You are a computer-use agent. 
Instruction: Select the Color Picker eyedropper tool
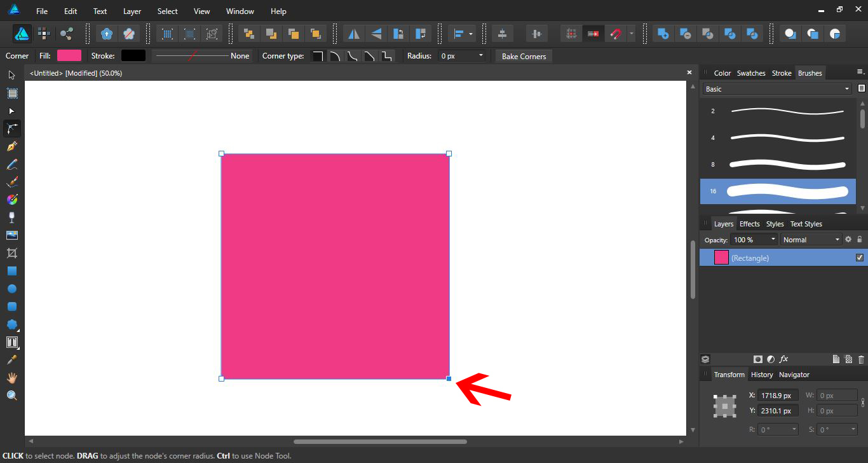point(11,360)
